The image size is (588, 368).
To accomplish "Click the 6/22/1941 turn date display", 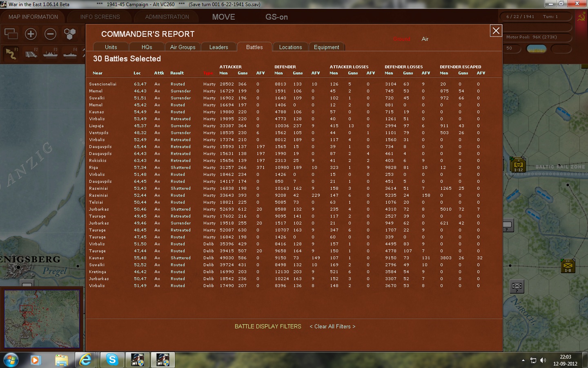I will [x=520, y=17].
